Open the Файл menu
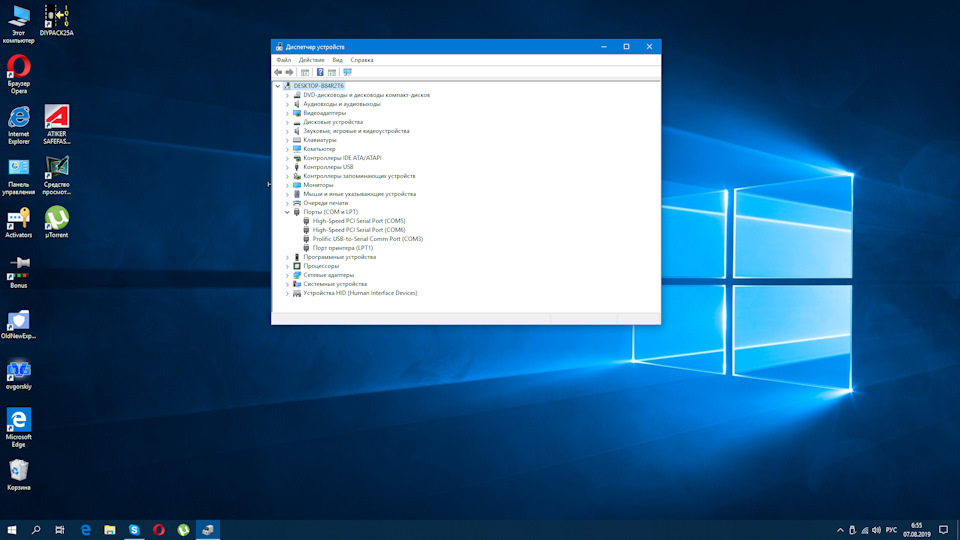Screen dimensions: 960x540 [x=284, y=60]
